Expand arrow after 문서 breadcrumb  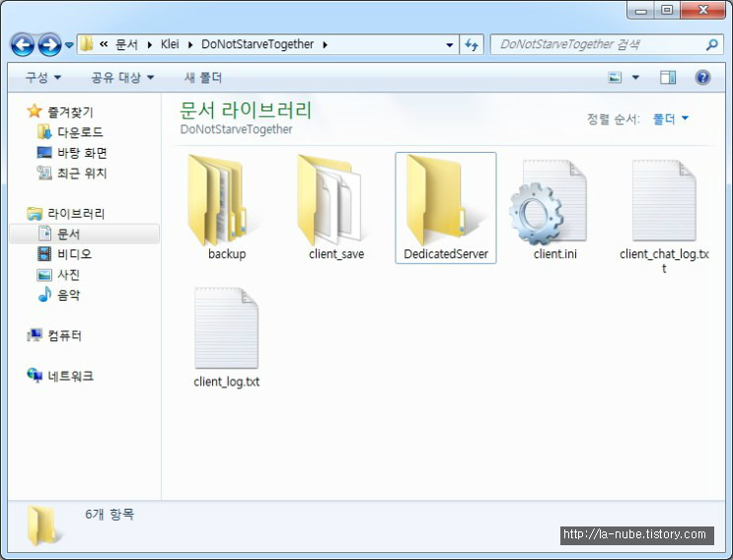click(x=150, y=44)
